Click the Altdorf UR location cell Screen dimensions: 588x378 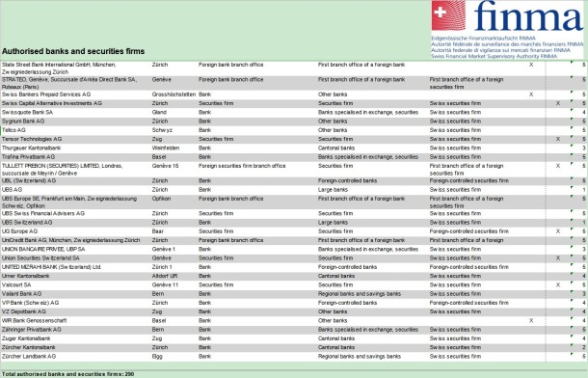(x=165, y=276)
